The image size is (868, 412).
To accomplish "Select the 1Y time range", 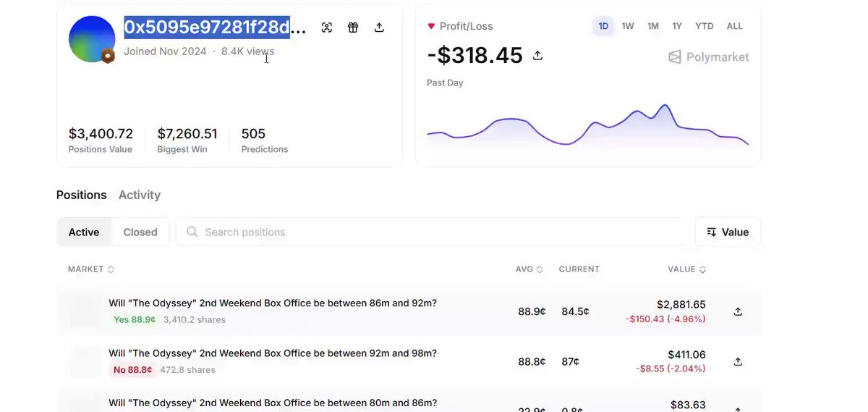I will [677, 26].
